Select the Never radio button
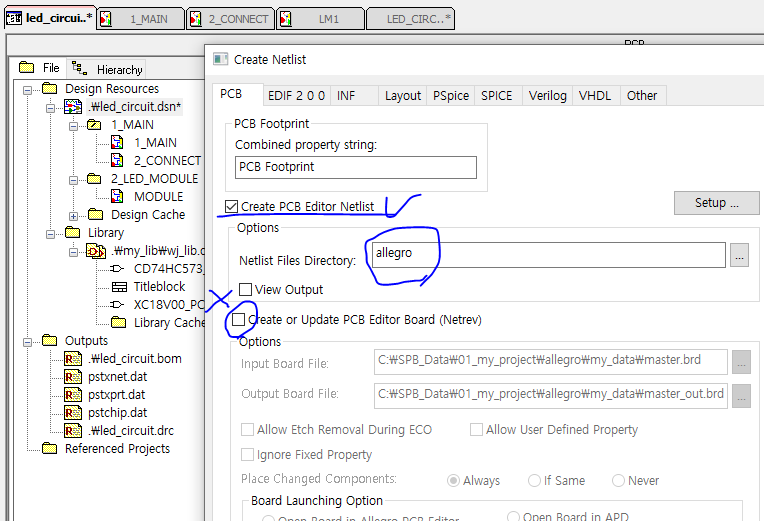764x521 pixels. [618, 481]
